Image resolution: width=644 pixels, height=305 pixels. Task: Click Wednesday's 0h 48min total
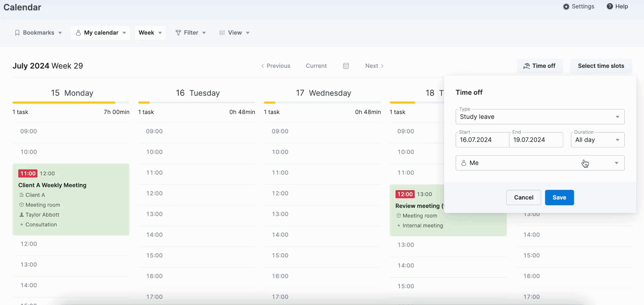click(x=368, y=112)
